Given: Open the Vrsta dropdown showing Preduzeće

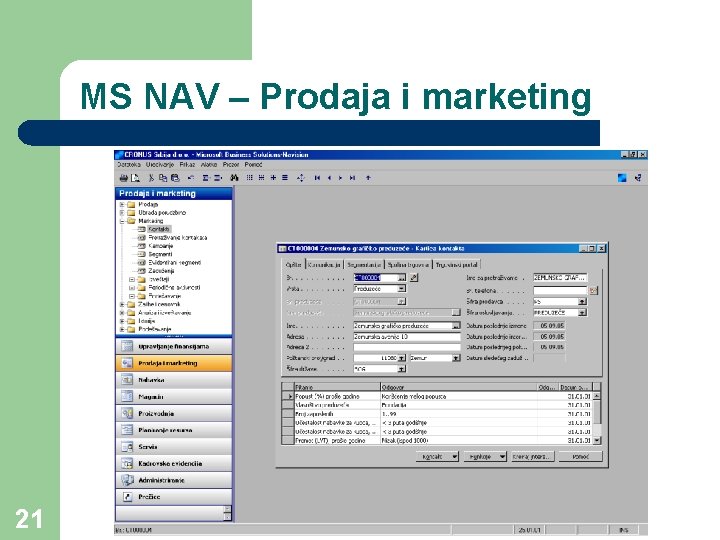Looking at the screenshot, I should 402,289.
